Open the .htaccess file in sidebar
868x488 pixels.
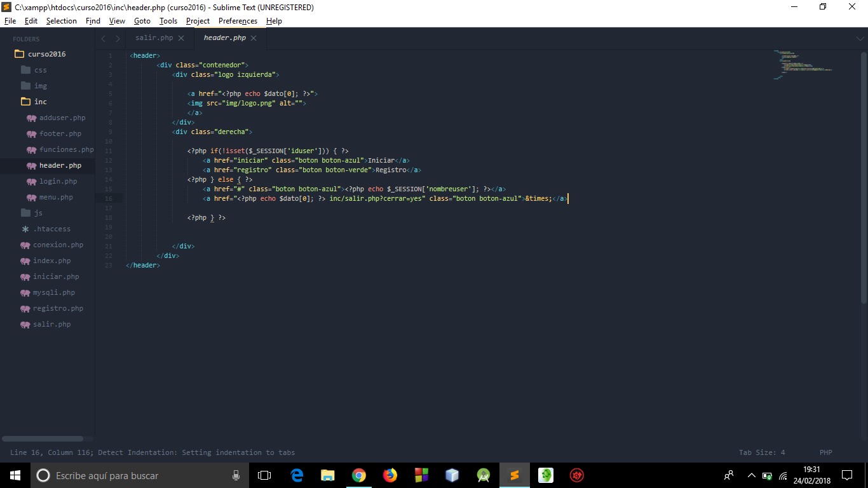pyautogui.click(x=51, y=229)
